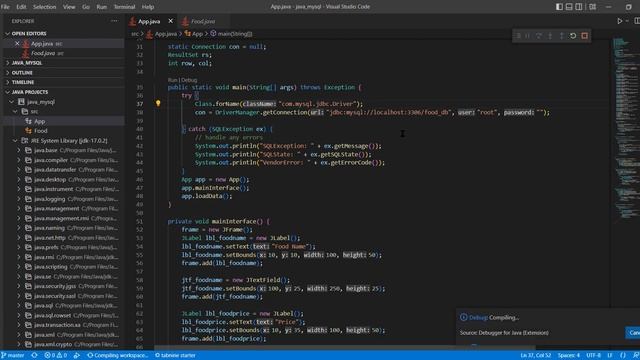Click the split editor icon
This screenshot has width=640, height=360.
[637, 21]
